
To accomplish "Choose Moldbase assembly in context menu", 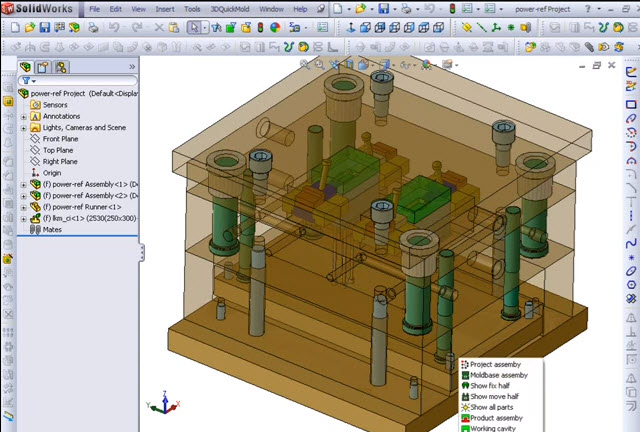I will 494,375.
